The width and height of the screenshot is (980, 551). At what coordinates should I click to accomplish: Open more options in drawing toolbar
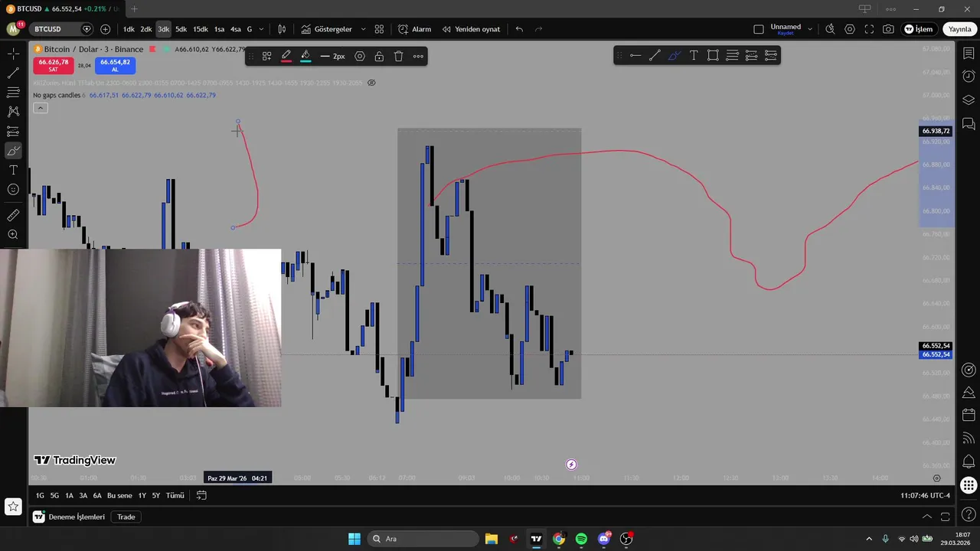coord(418,56)
